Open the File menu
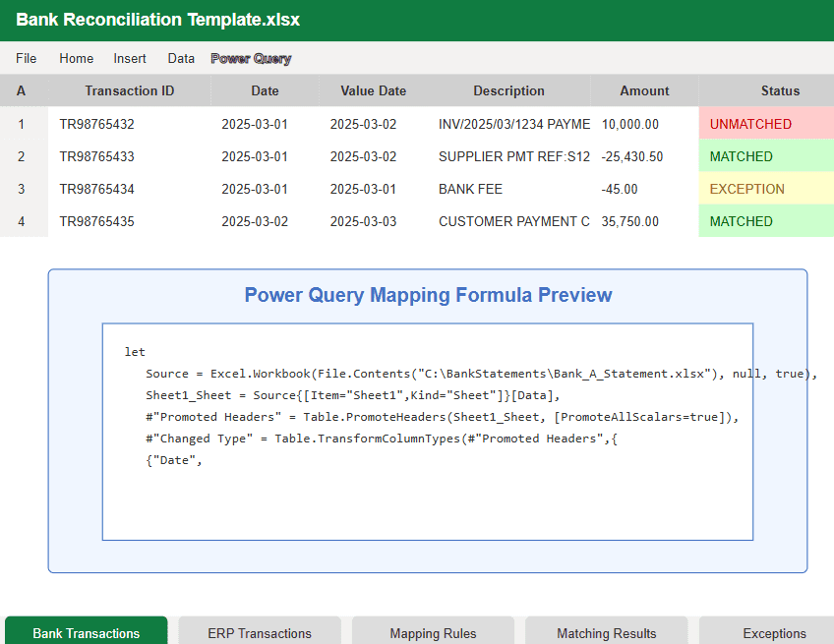 tap(27, 58)
